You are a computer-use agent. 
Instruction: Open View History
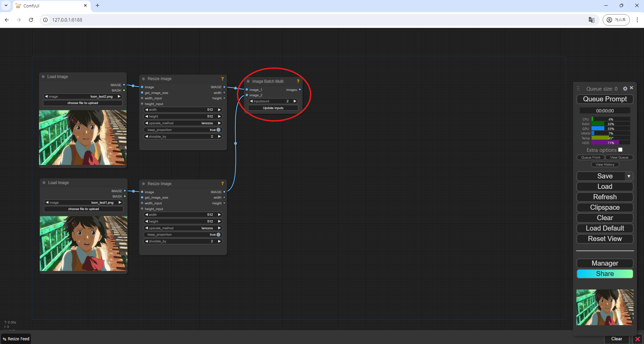pos(605,165)
